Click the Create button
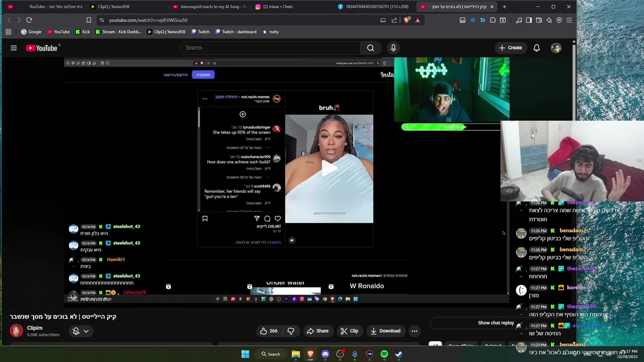The height and width of the screenshot is (362, 644). [510, 48]
